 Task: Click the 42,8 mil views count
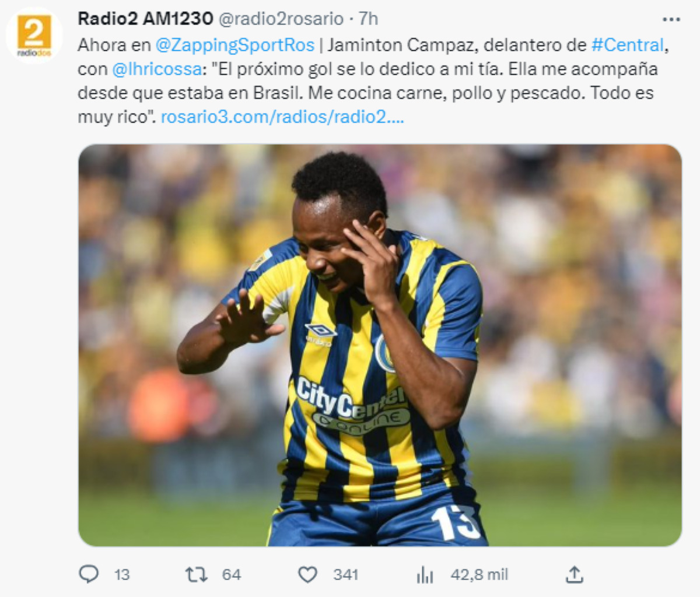tap(479, 575)
